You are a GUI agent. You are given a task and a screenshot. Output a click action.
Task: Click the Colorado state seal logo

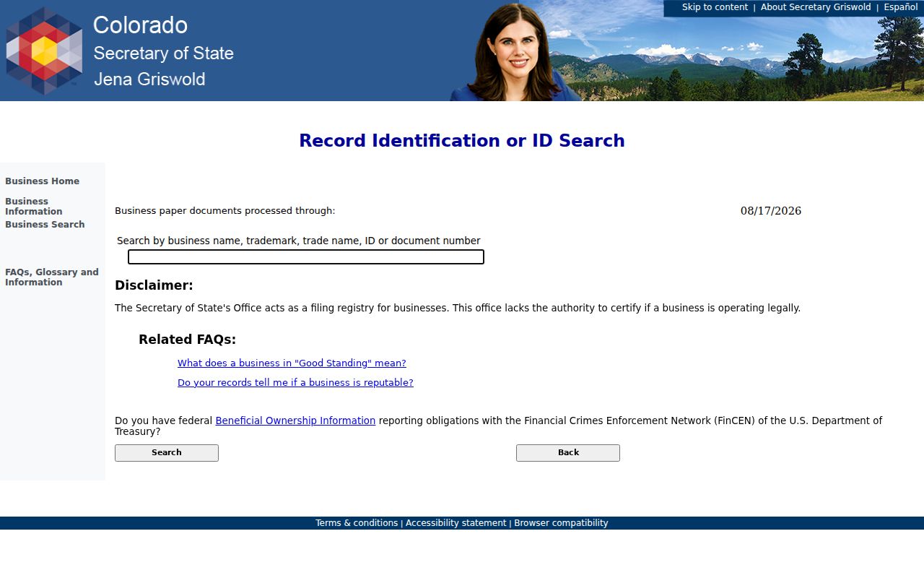coord(44,51)
